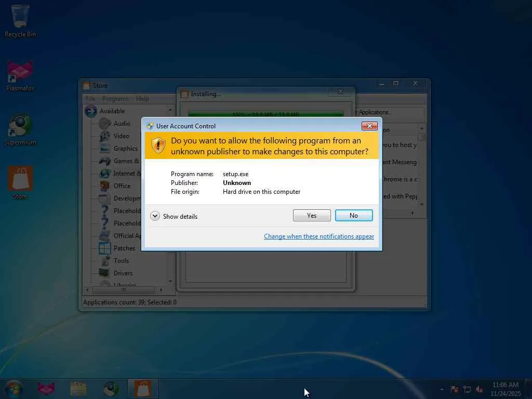The height and width of the screenshot is (399, 532).
Task: Click No in the User Account Control dialog
Action: tap(353, 216)
